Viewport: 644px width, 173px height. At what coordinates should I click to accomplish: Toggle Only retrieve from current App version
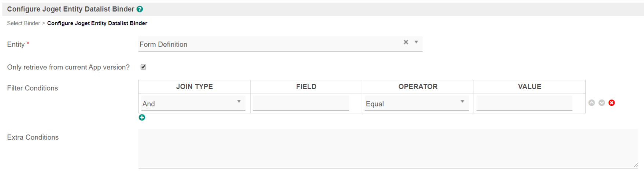tap(143, 67)
